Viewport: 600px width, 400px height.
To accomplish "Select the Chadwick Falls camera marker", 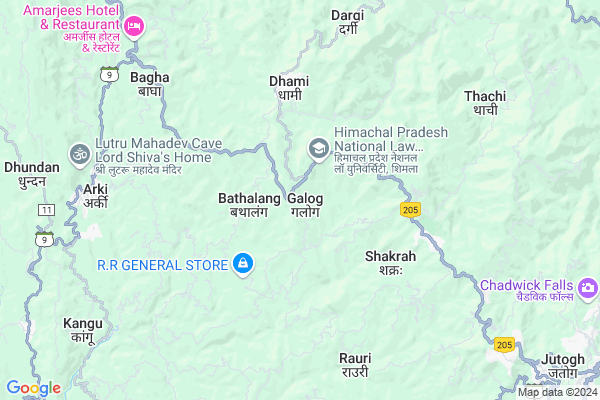I will click(588, 289).
